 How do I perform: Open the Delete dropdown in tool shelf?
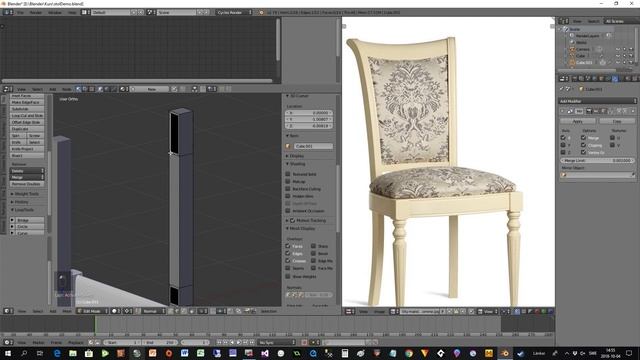click(27, 171)
